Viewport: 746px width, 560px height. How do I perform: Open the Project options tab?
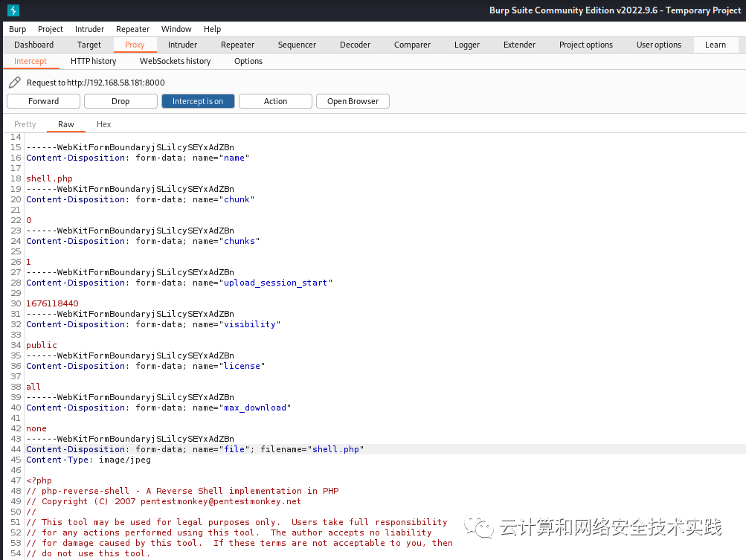(585, 45)
